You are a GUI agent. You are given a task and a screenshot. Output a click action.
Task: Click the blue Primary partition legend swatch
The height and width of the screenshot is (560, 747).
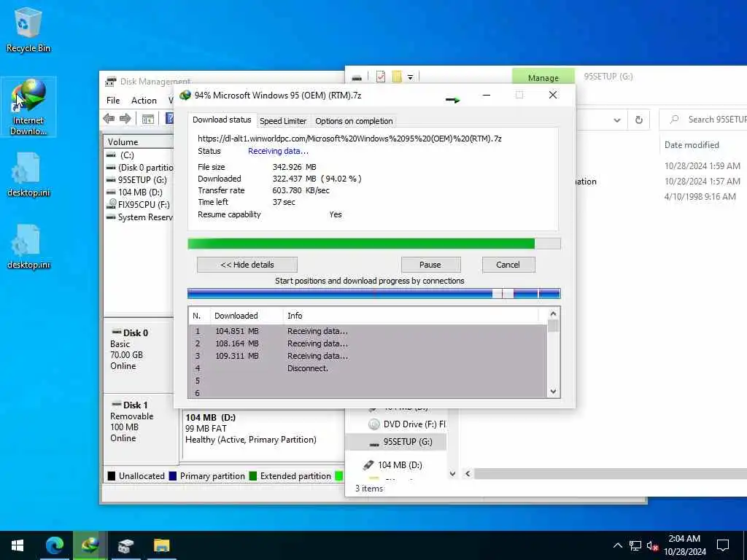pyautogui.click(x=173, y=475)
